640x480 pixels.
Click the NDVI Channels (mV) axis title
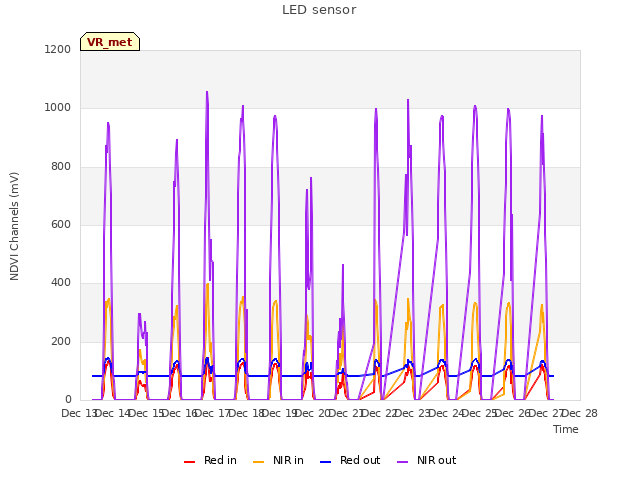pos(14,226)
